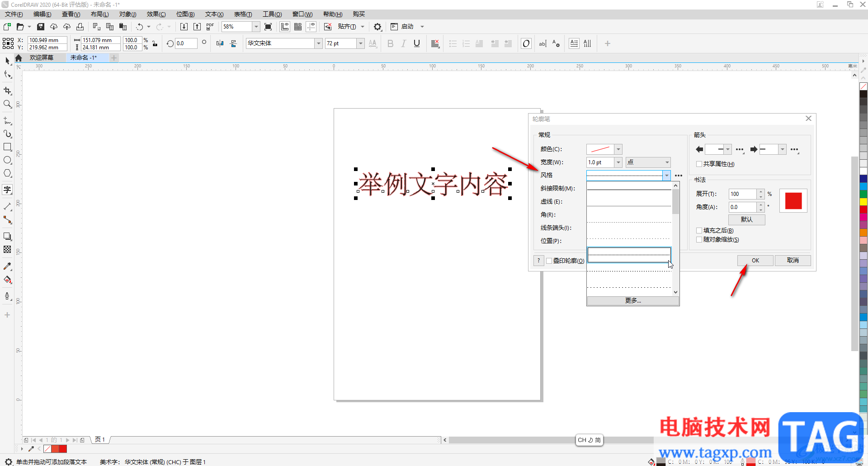Collapse the line style dropdown arrow
This screenshot has height=466, width=868.
[x=666, y=175]
